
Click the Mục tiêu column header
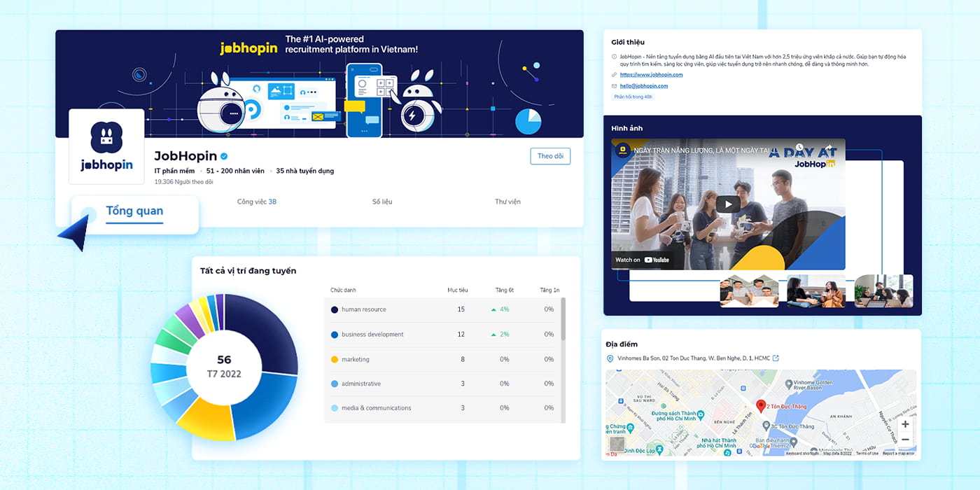click(458, 290)
